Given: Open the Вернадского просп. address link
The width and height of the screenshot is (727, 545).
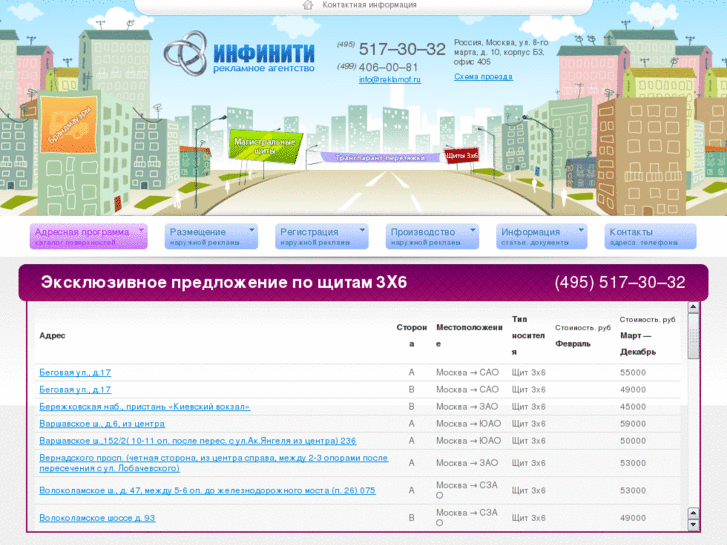Looking at the screenshot, I should point(213,463).
